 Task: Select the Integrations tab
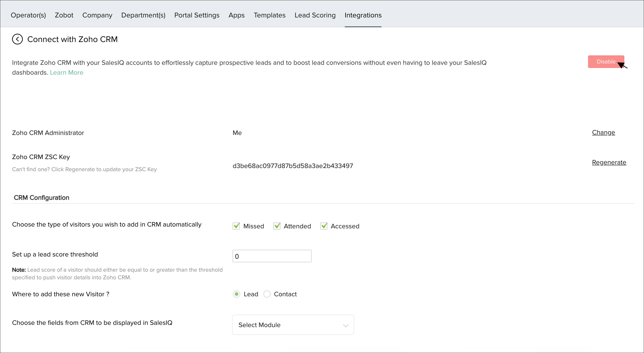pyautogui.click(x=363, y=15)
